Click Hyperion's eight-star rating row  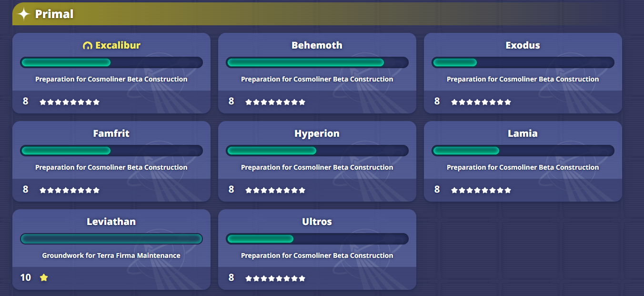(x=275, y=190)
